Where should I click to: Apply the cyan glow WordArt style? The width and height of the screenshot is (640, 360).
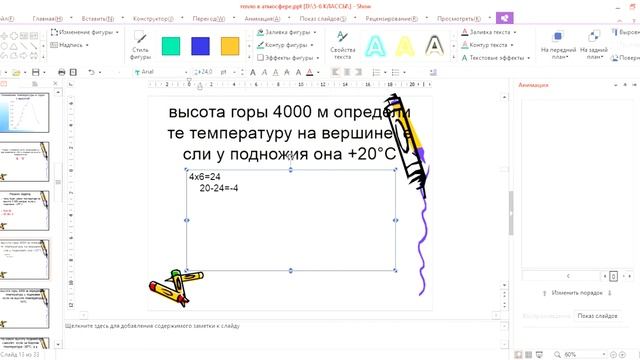[x=375, y=45]
